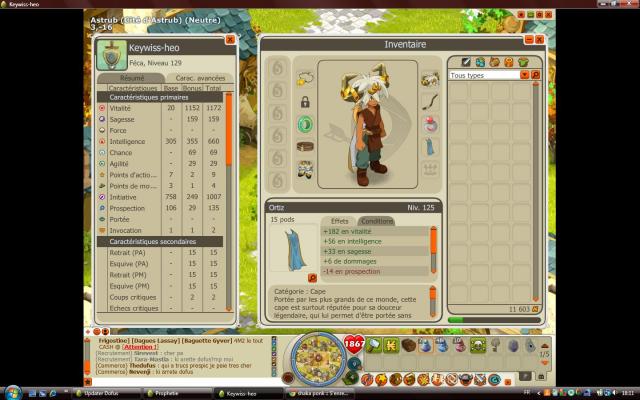This screenshot has height=400, width=640.
Task: Click the inventory search magnifier button
Action: 535,75
